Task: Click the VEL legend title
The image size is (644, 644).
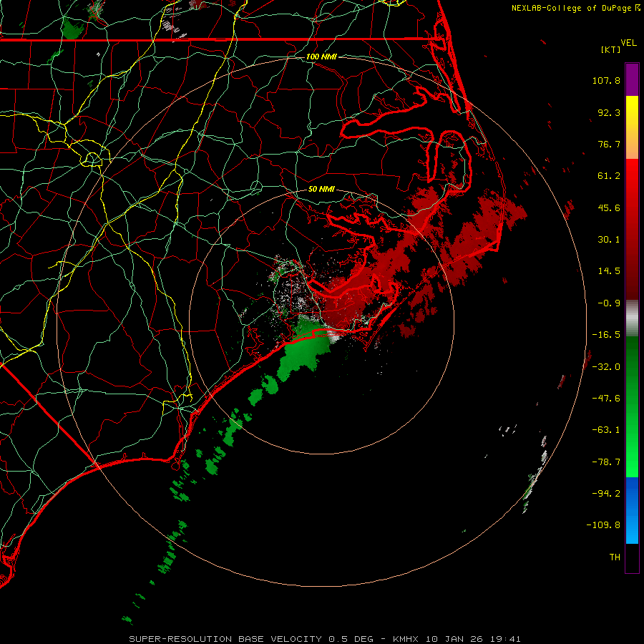Action: 629,43
